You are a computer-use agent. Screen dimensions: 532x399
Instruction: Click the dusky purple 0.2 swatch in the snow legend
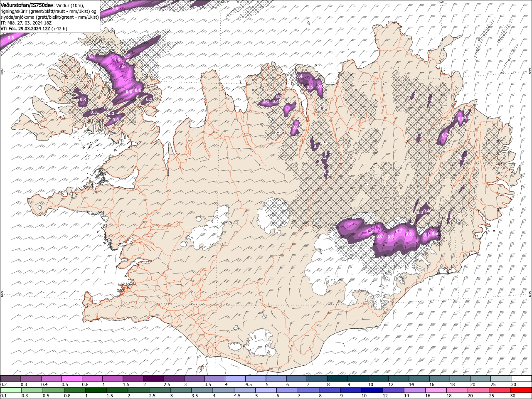coord(10,379)
